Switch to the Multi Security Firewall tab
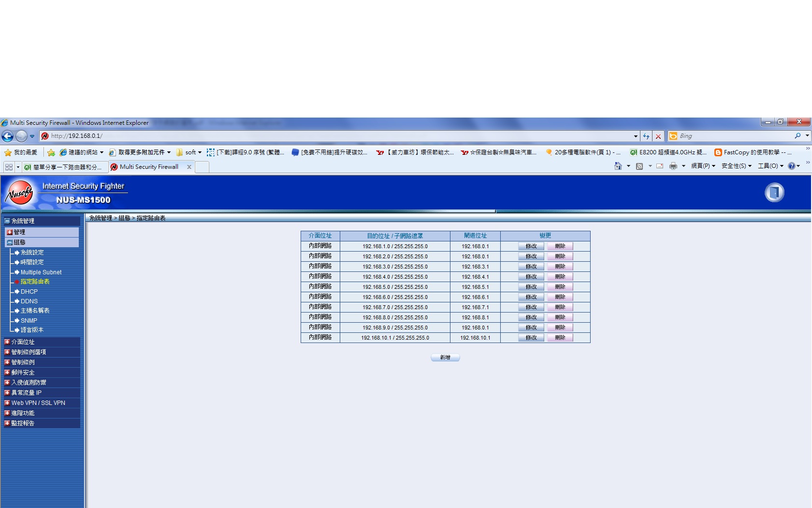This screenshot has height=508, width=812. (149, 167)
